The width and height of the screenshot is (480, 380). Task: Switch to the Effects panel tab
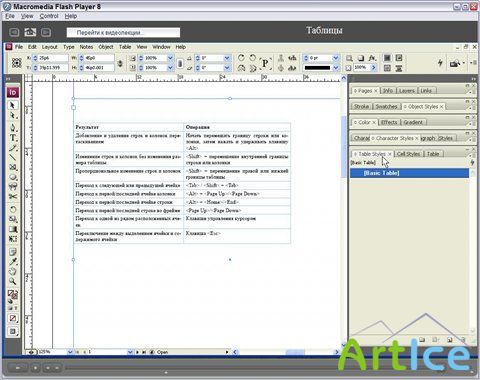click(x=389, y=122)
